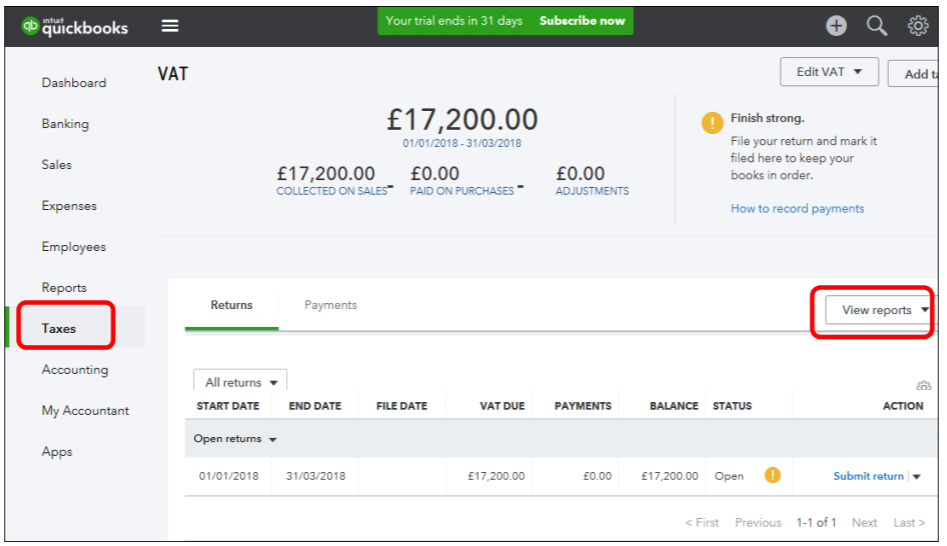This screenshot has height=546, width=947.
Task: Open the View reports dropdown
Action: (x=879, y=310)
